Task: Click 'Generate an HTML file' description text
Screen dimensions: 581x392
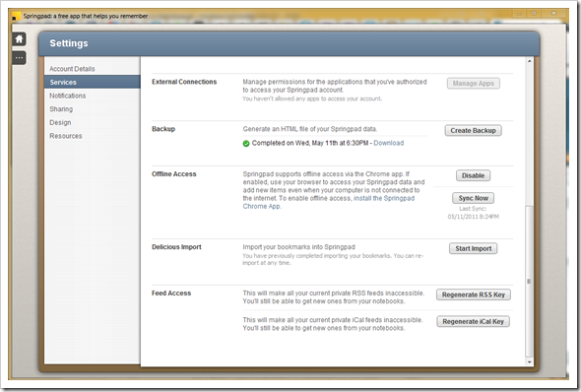Action: 310,129
